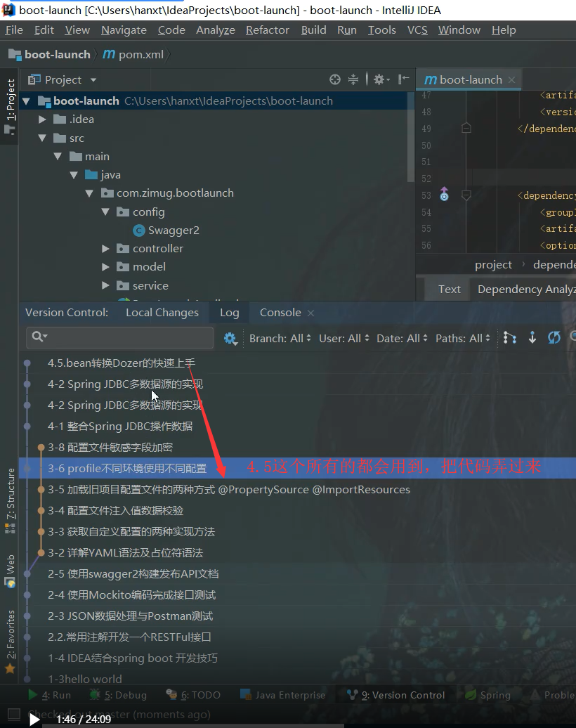Image resolution: width=576 pixels, height=728 pixels.
Task: Expand the controller package
Action: pos(105,249)
